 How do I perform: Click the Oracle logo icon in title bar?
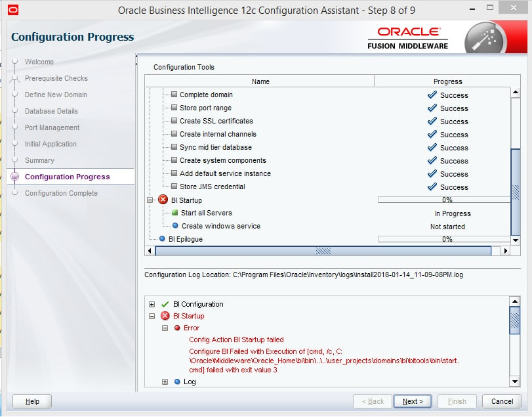click(x=13, y=10)
